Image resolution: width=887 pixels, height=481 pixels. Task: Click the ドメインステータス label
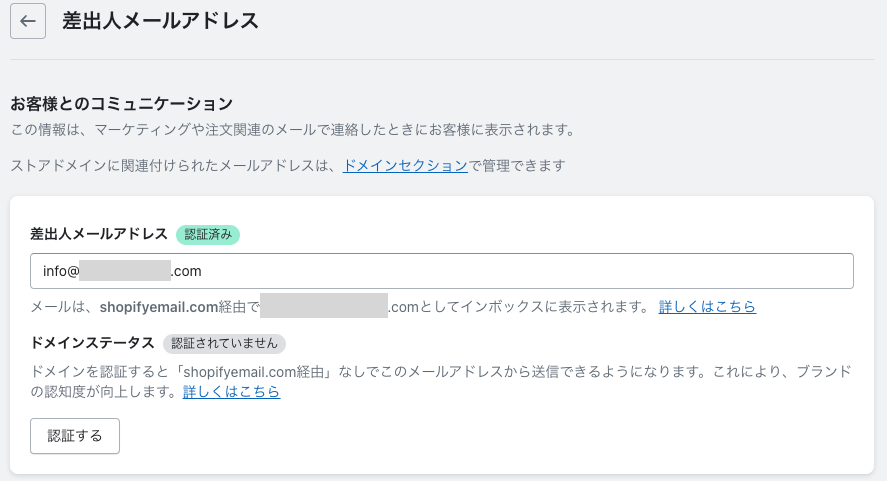[x=92, y=343]
